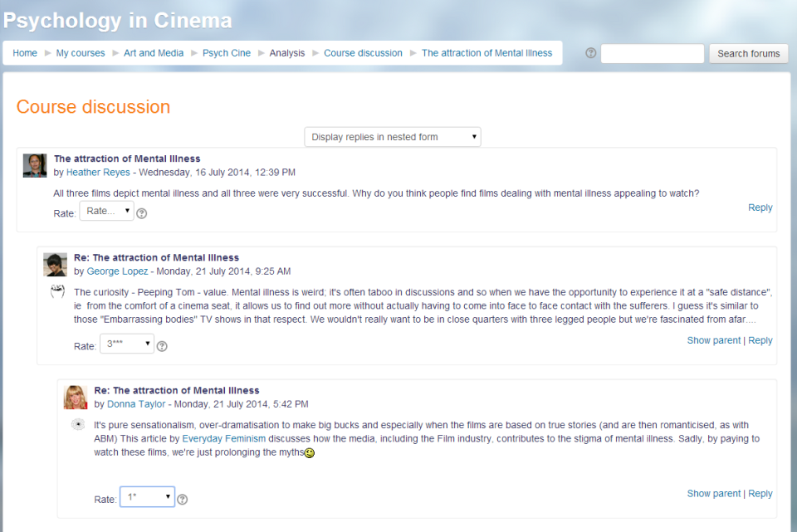Click the post title by Heather Reyes

click(127, 159)
